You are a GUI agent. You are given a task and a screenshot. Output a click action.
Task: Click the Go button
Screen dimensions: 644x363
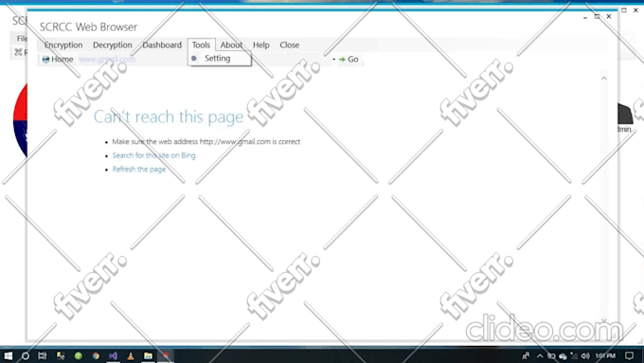(x=349, y=59)
